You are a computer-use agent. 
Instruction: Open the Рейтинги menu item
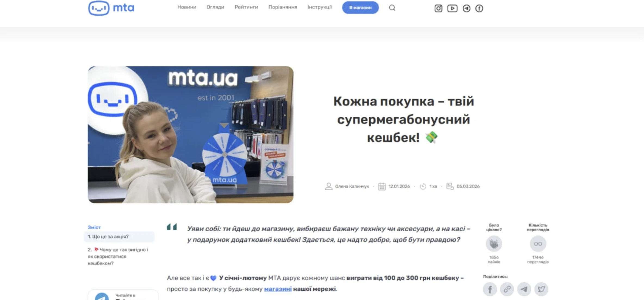[246, 7]
